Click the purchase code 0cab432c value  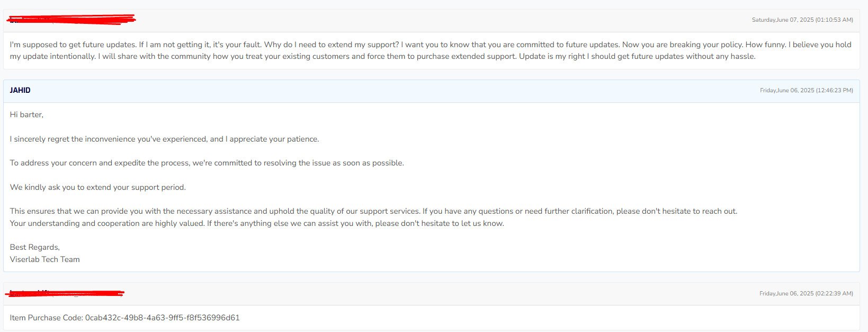coord(163,318)
